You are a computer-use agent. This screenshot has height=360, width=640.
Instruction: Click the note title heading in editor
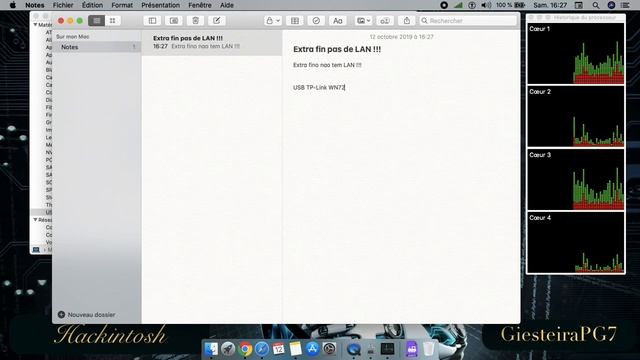pyautogui.click(x=337, y=49)
